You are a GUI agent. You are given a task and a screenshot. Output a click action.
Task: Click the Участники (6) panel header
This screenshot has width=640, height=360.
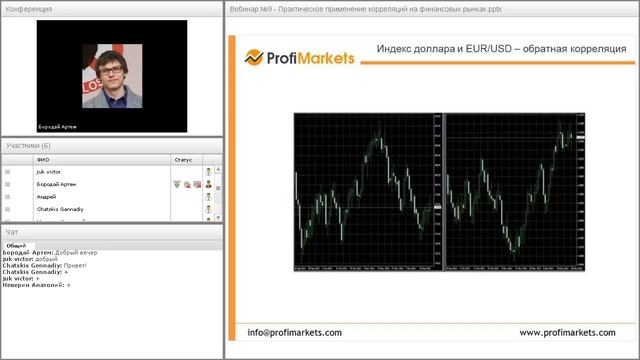pos(112,146)
